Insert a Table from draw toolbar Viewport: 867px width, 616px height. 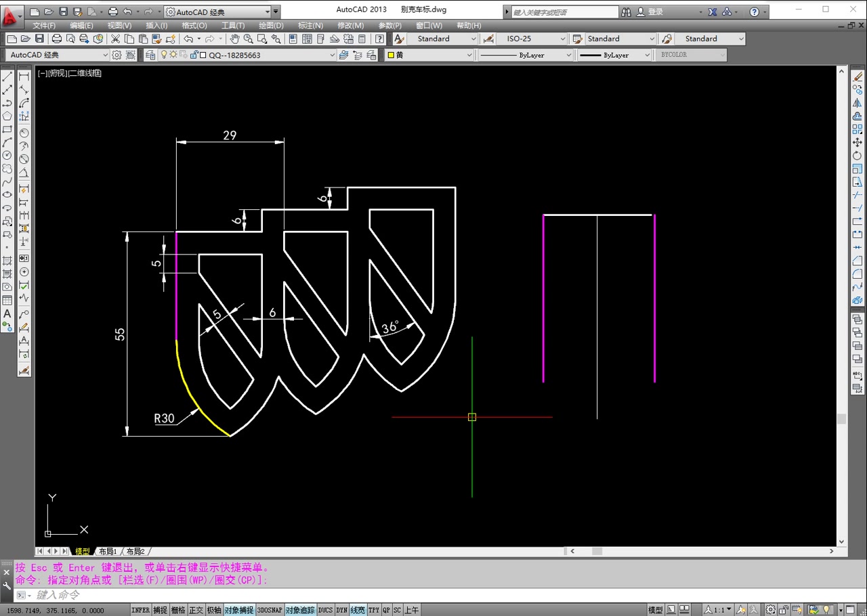coord(7,301)
